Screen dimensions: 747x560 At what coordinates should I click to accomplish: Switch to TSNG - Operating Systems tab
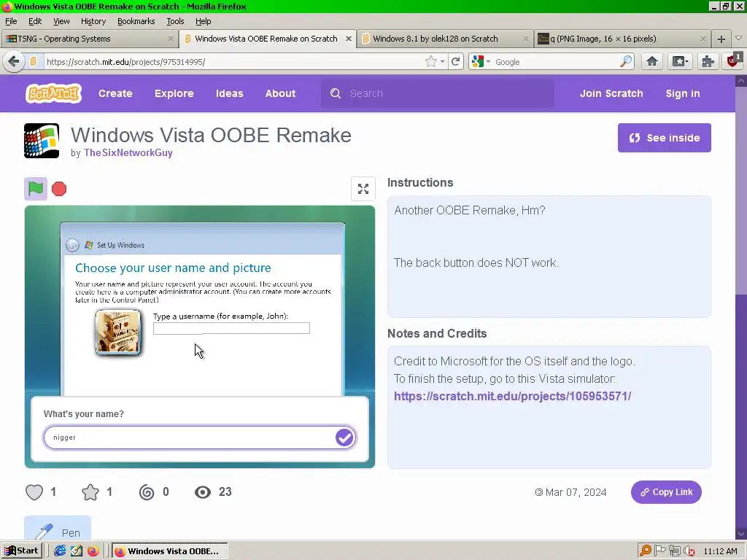click(90, 39)
